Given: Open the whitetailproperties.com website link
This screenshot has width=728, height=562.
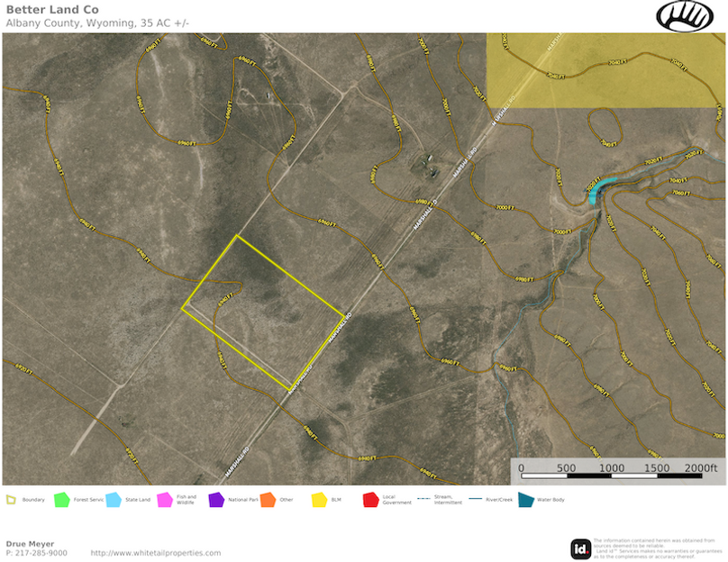Looking at the screenshot, I should 155,553.
